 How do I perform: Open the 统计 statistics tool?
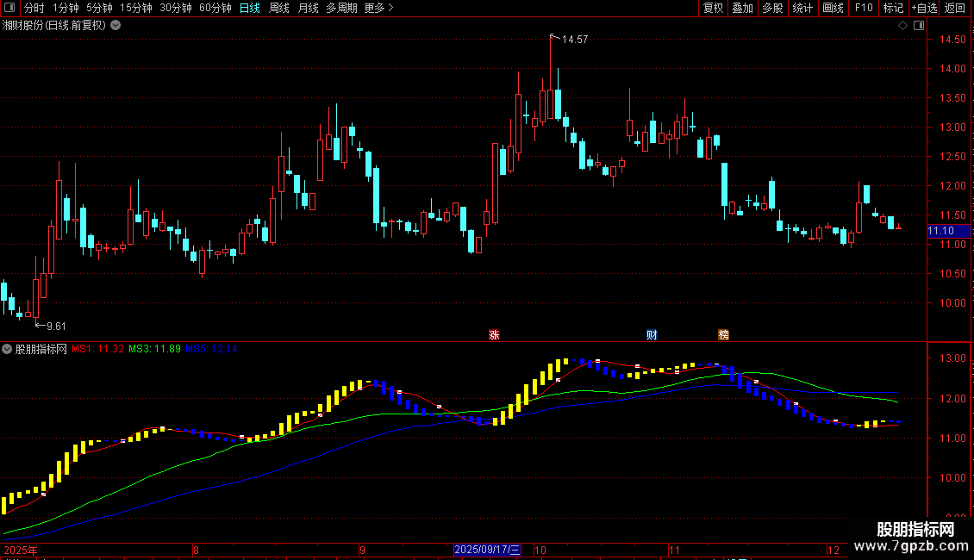[x=802, y=8]
